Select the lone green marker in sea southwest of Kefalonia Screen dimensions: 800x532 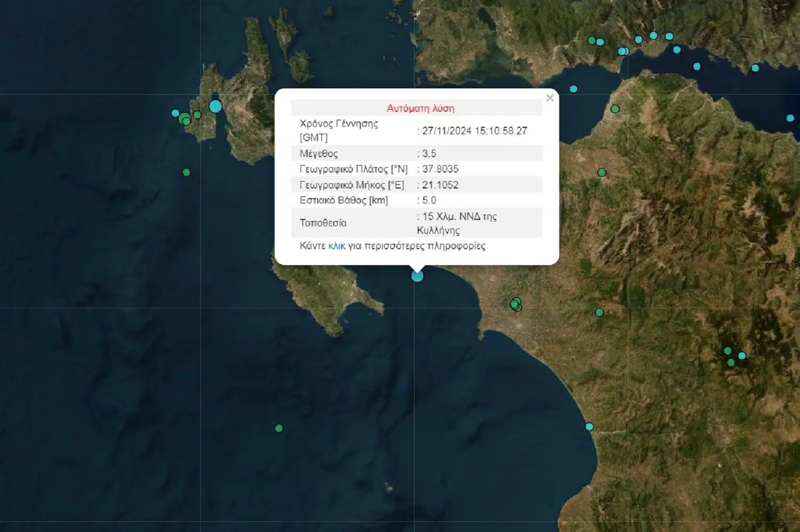186,173
